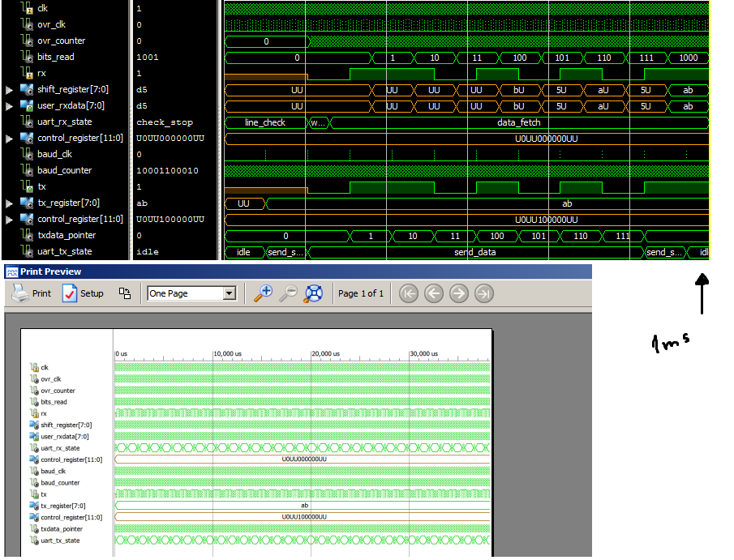Expand the tx_register[7:0] bus
Image resolution: width=734 pixels, height=560 pixels.
pos(9,203)
